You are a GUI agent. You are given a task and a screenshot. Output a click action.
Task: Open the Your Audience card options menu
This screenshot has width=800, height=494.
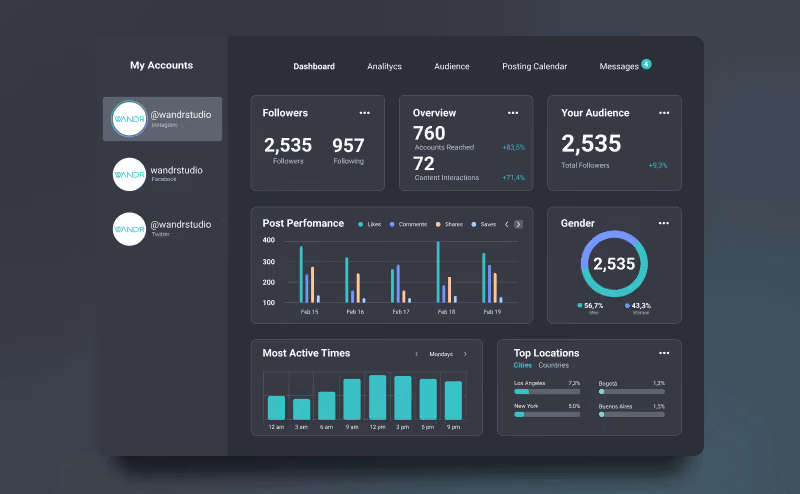(x=664, y=113)
